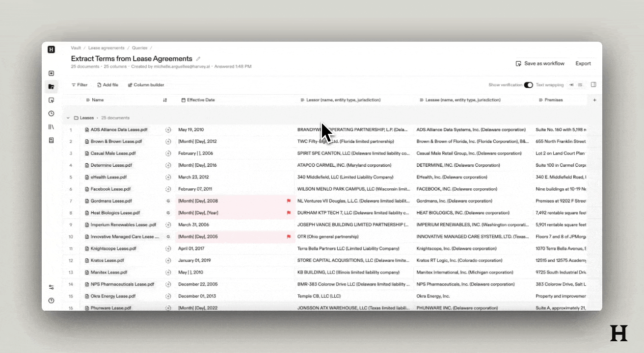Click the red flag in the Gordmans row
The width and height of the screenshot is (644, 353).
click(289, 201)
